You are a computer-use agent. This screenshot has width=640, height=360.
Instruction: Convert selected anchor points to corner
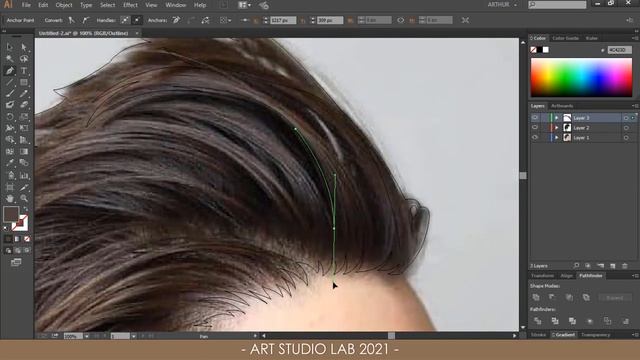click(x=71, y=20)
